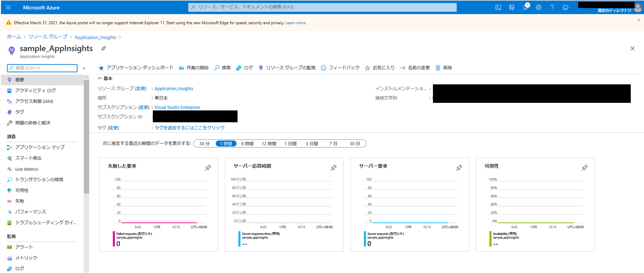
Task: Show notifications via the bell icon
Action: pyautogui.click(x=525, y=7)
